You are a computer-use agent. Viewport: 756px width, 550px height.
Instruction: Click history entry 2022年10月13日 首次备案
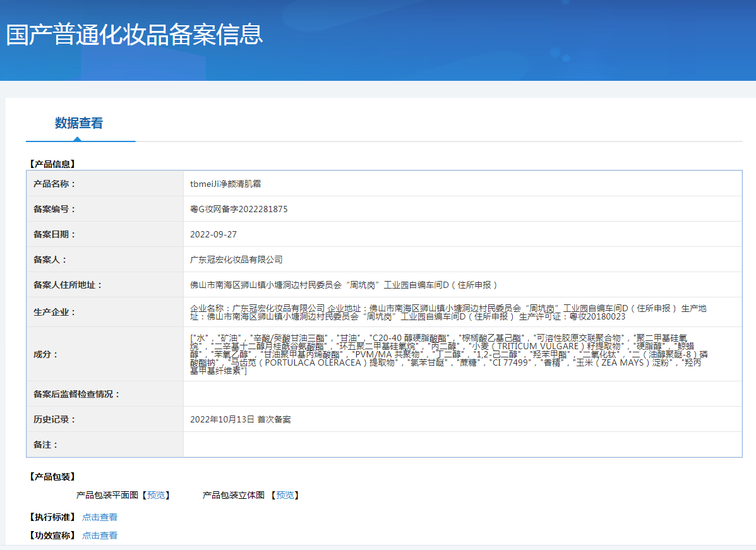tap(240, 419)
